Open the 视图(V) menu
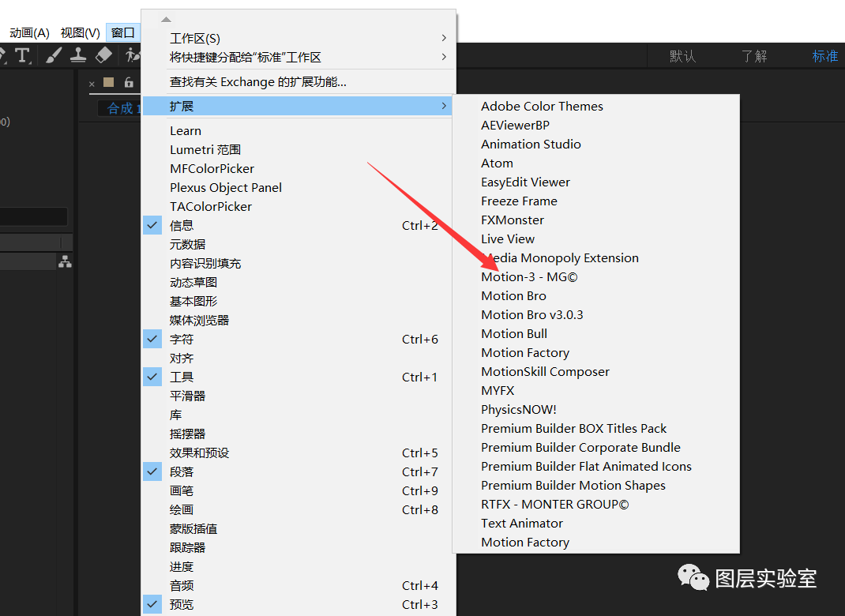 [81, 33]
